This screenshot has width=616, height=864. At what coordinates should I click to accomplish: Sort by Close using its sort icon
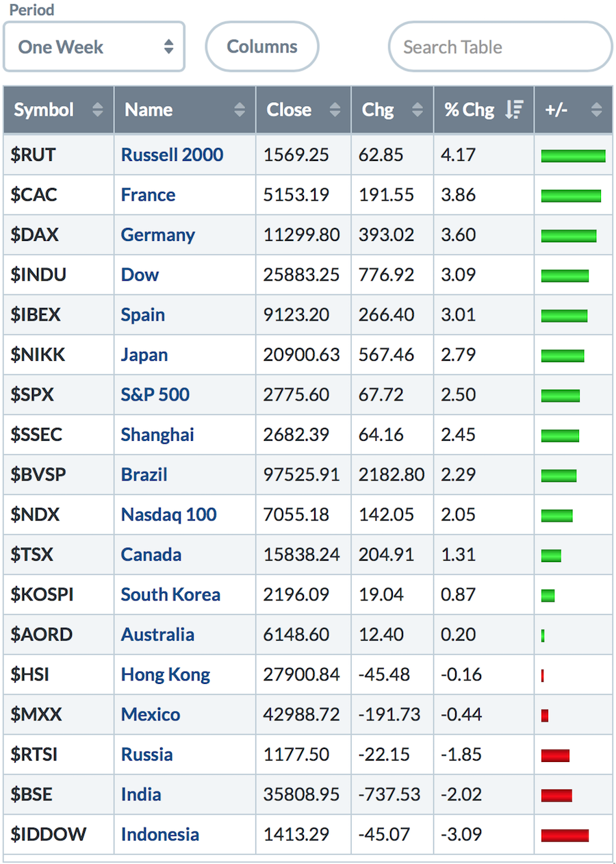(x=335, y=110)
